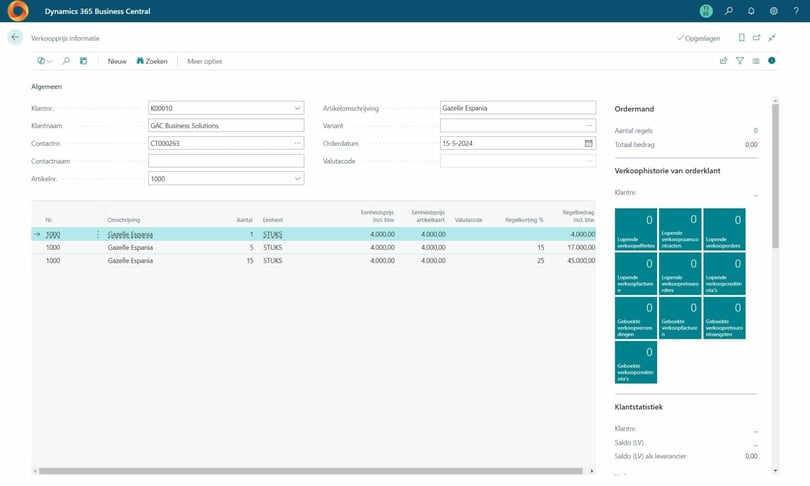This screenshot has width=810, height=486.
Task: Open Valutacode lookup ellipsis
Action: pyautogui.click(x=589, y=161)
